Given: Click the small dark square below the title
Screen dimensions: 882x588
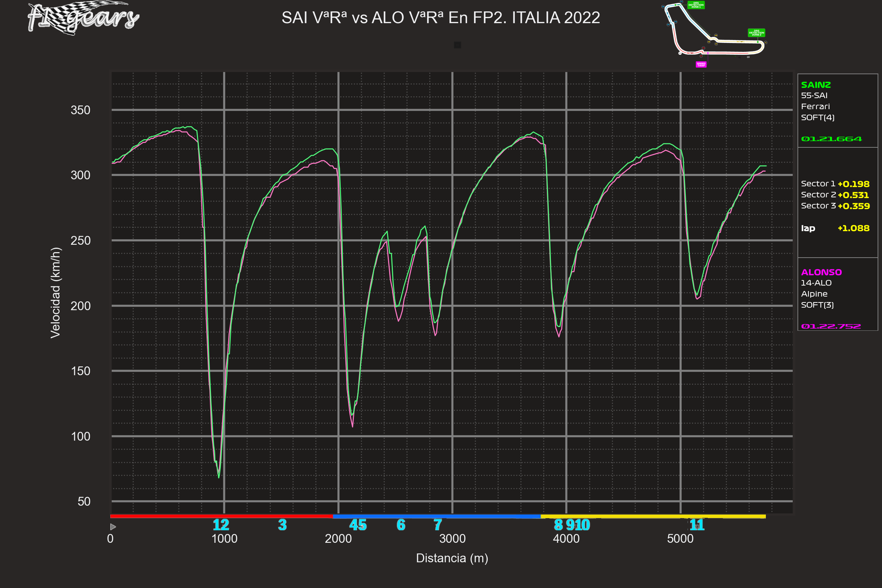Looking at the screenshot, I should pyautogui.click(x=458, y=45).
